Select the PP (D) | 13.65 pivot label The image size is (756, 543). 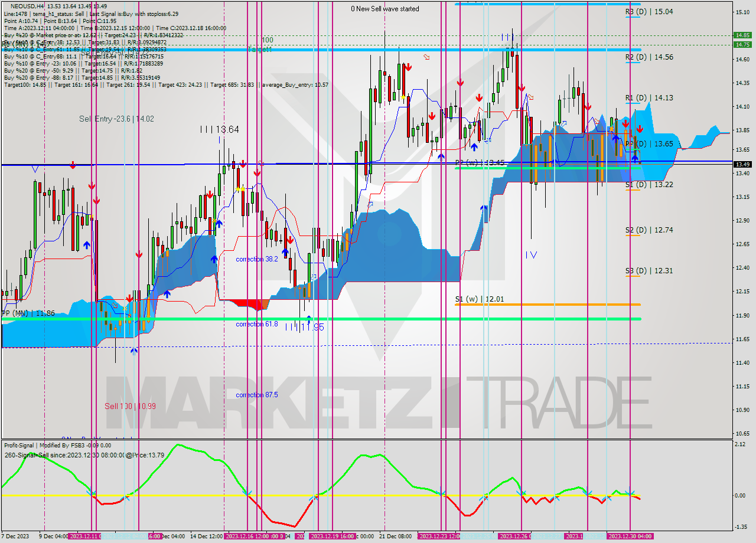click(649, 144)
